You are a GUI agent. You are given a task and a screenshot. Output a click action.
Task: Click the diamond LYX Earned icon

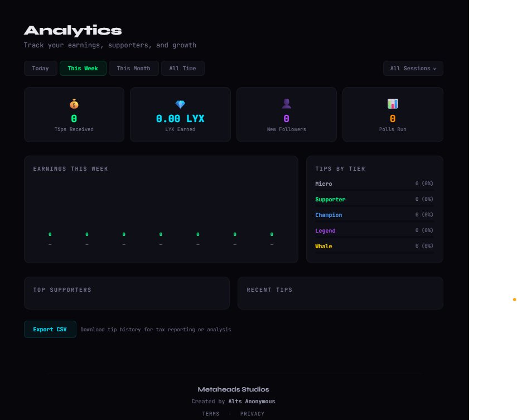pos(180,104)
